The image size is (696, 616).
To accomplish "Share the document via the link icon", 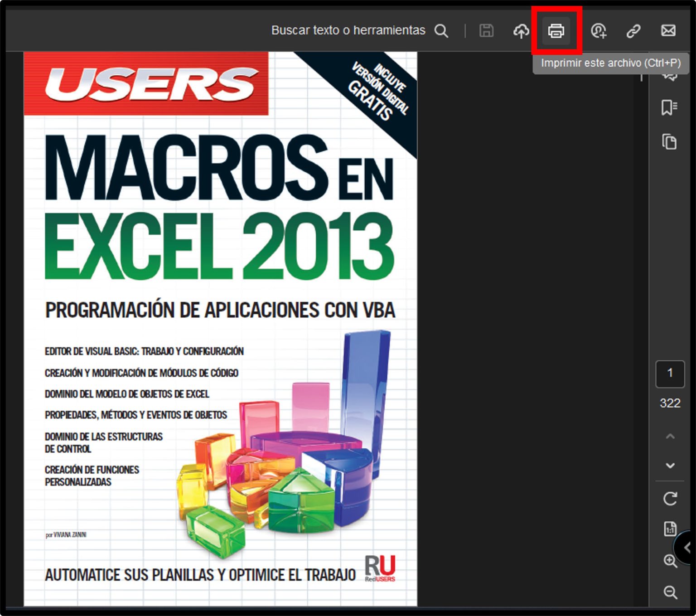I will tap(633, 31).
